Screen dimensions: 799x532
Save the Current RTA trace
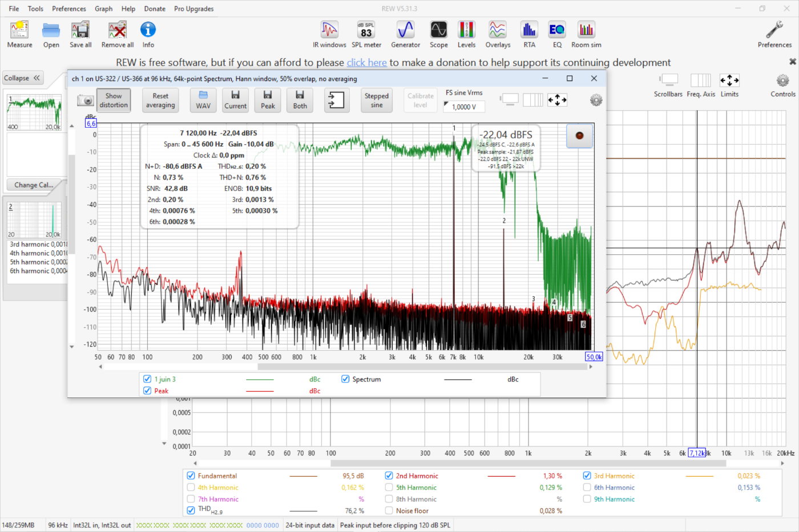(235, 100)
